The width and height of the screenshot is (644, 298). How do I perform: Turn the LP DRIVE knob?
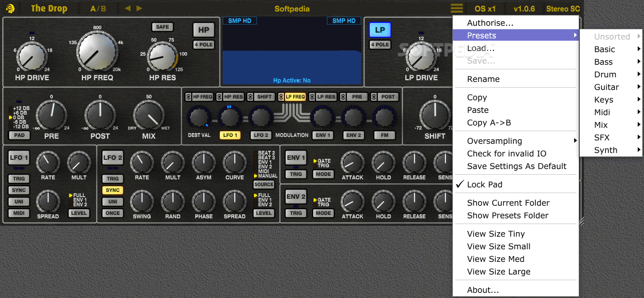coord(421,57)
